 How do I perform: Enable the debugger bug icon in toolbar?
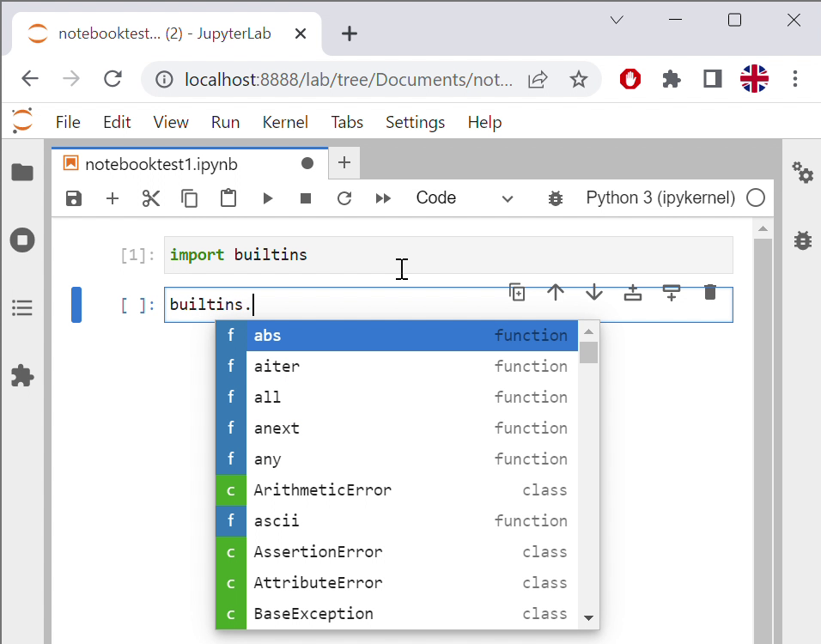(556, 198)
